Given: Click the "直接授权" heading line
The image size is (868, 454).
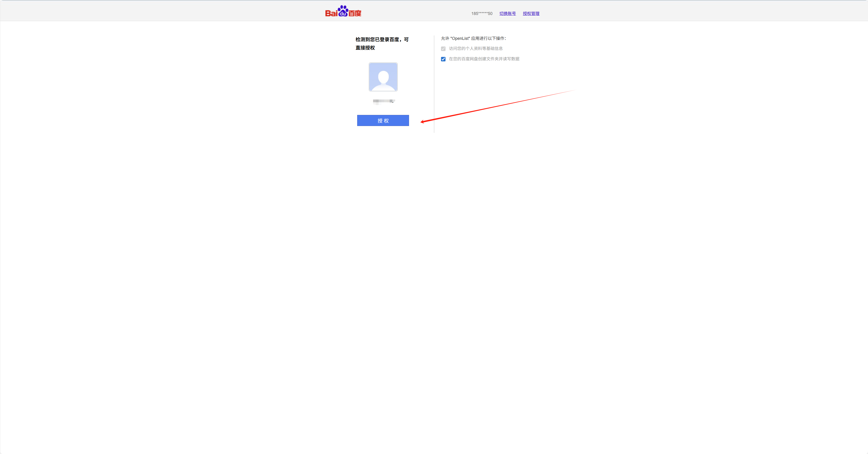Looking at the screenshot, I should click(x=365, y=48).
